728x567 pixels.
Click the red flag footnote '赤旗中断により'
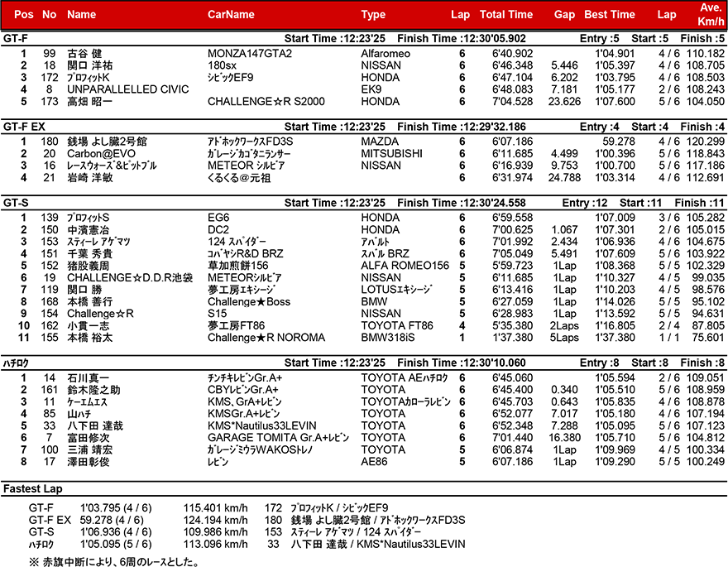point(78,562)
